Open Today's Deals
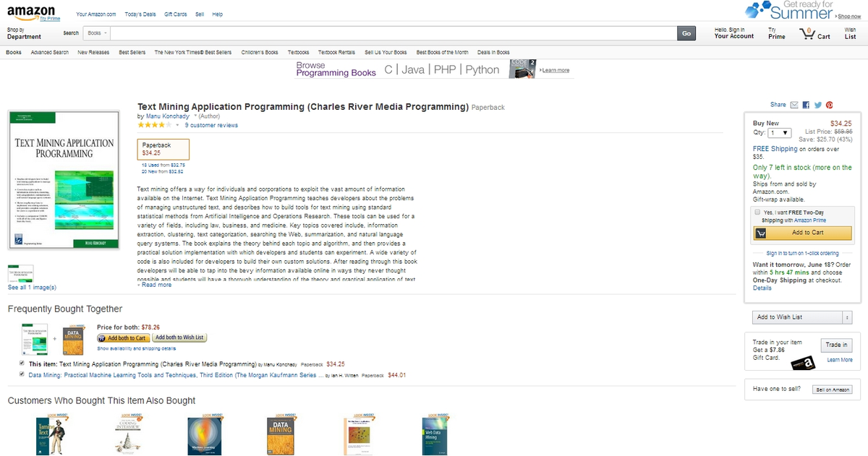This screenshot has width=868, height=456. click(140, 14)
